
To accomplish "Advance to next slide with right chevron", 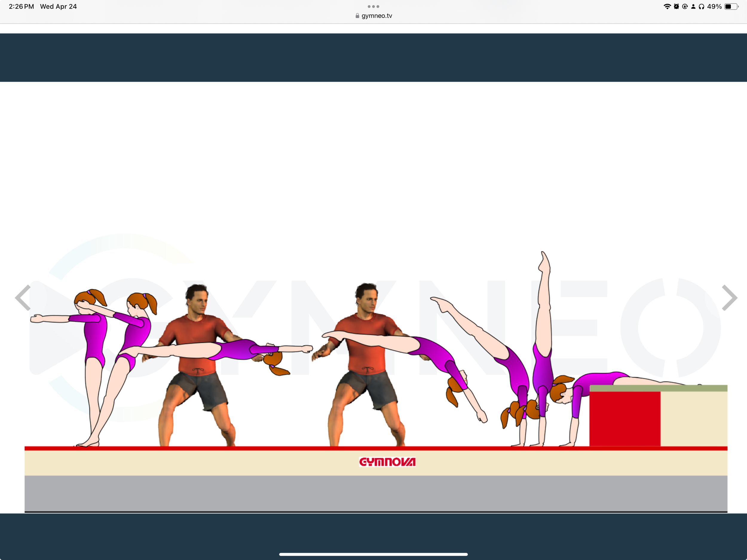I will [x=729, y=298].
